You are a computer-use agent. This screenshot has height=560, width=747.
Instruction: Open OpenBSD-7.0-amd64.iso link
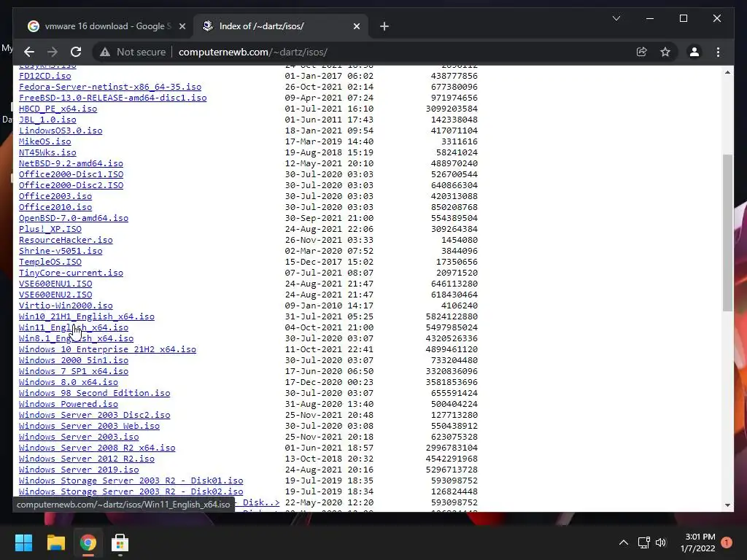tap(74, 218)
